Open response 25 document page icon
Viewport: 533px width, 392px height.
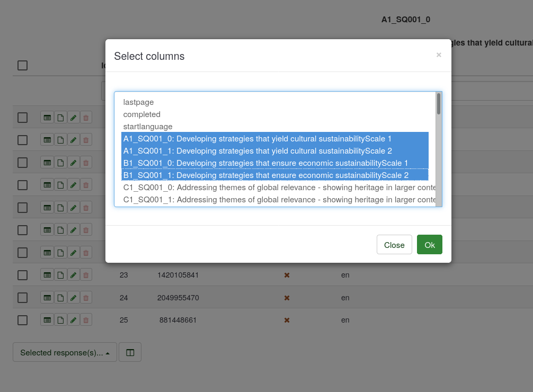point(60,320)
